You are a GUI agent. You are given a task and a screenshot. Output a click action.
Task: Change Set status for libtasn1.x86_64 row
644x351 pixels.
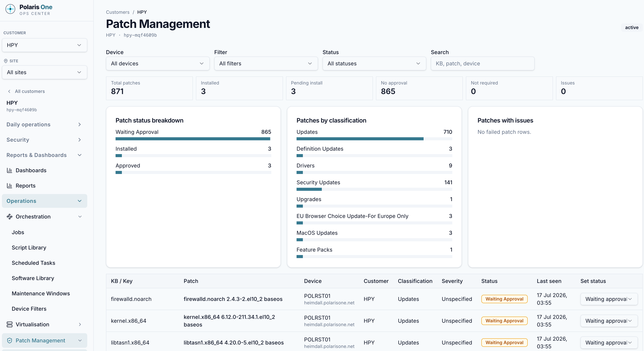pyautogui.click(x=609, y=343)
